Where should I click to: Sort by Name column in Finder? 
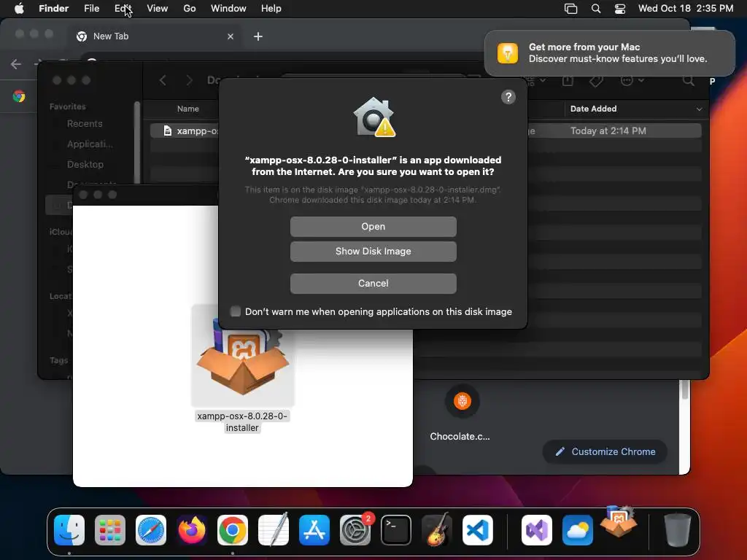pyautogui.click(x=187, y=109)
